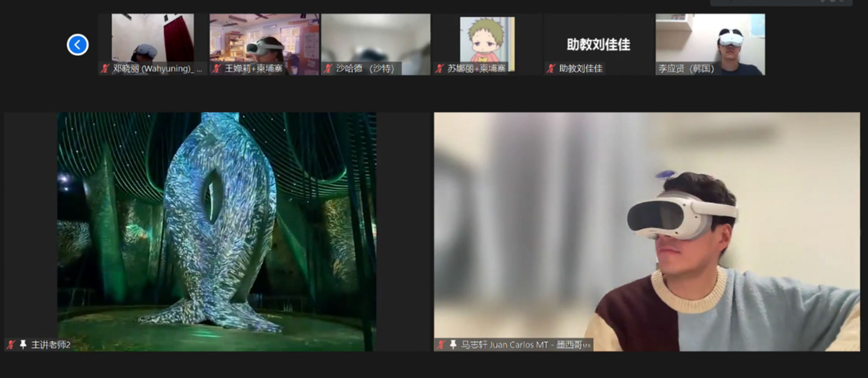Click muted mic icon for 苏娜丽+柬埔寨
This screenshot has width=868, height=378.
[x=439, y=68]
